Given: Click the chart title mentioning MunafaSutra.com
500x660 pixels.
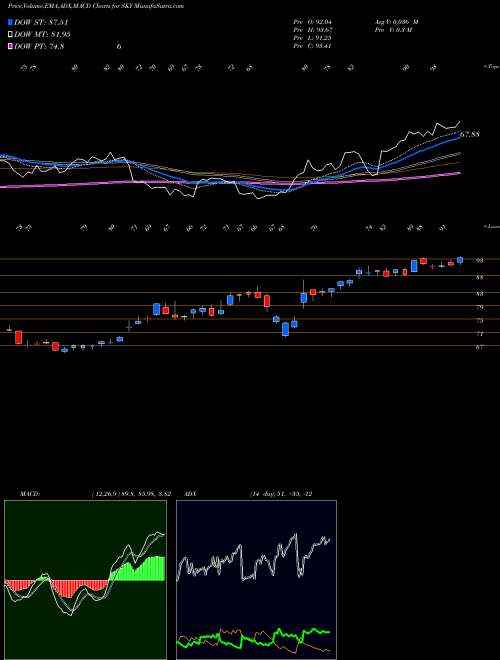Looking at the screenshot, I should click(96, 6).
